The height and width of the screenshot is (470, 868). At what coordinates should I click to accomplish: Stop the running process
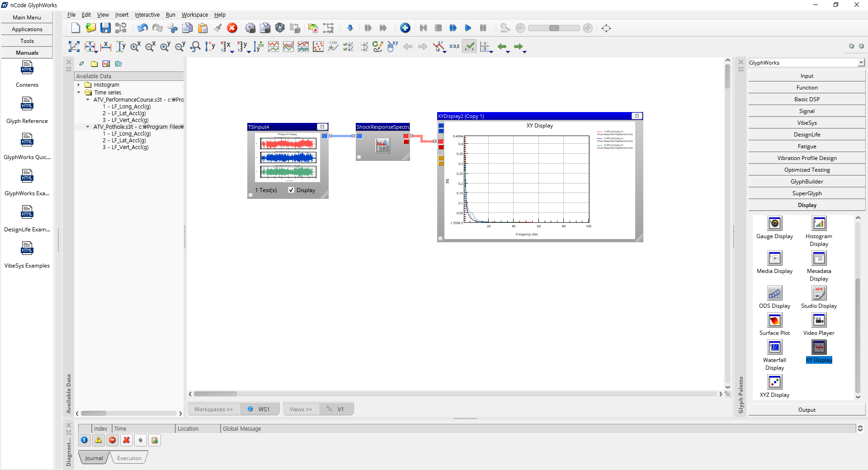(438, 28)
